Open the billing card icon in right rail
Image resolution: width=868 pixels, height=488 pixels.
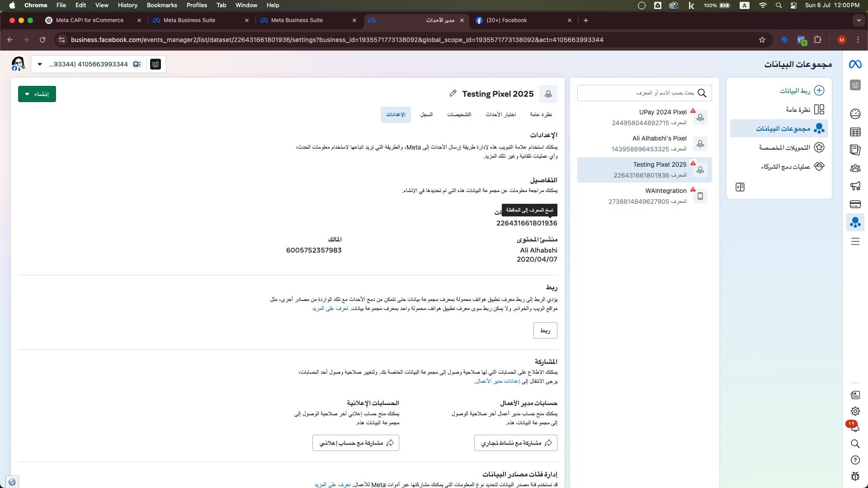tap(855, 204)
